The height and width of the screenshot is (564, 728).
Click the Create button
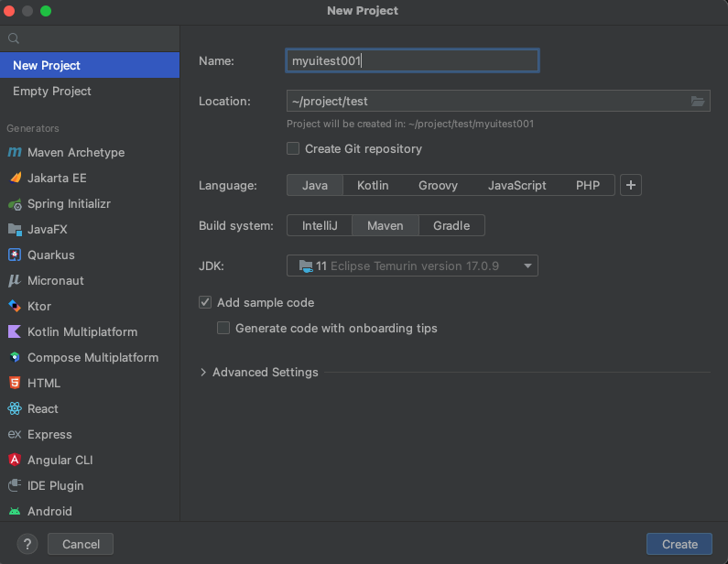(x=679, y=544)
